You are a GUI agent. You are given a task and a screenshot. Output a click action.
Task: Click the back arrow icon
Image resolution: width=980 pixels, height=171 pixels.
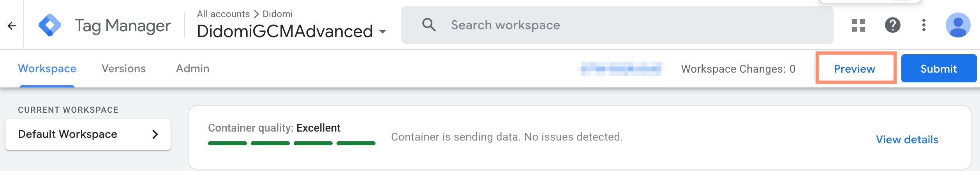point(12,26)
